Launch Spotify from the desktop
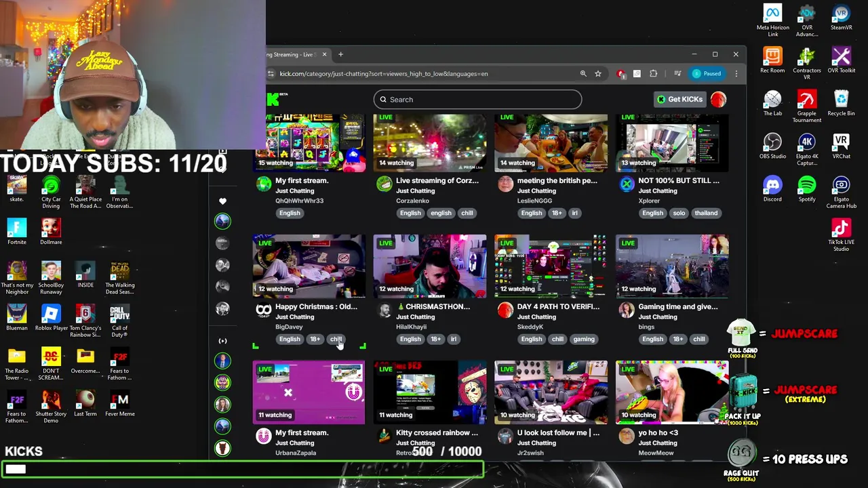The width and height of the screenshot is (868, 488). [x=806, y=189]
